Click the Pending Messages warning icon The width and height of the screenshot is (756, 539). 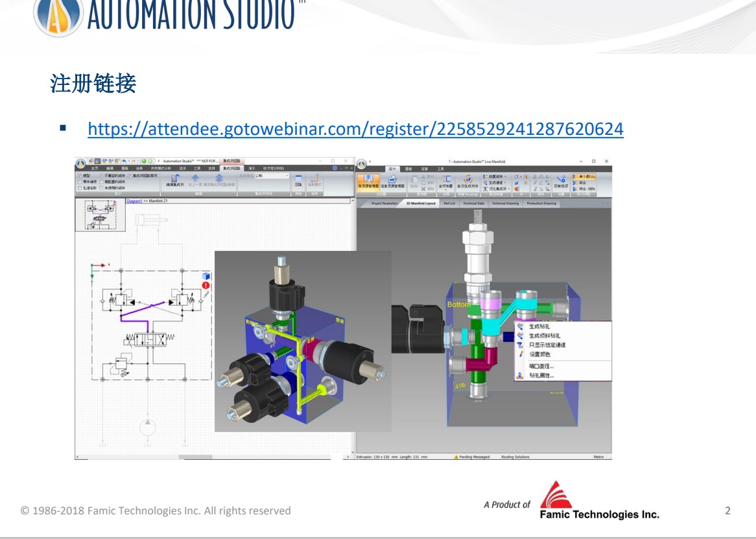(x=456, y=457)
